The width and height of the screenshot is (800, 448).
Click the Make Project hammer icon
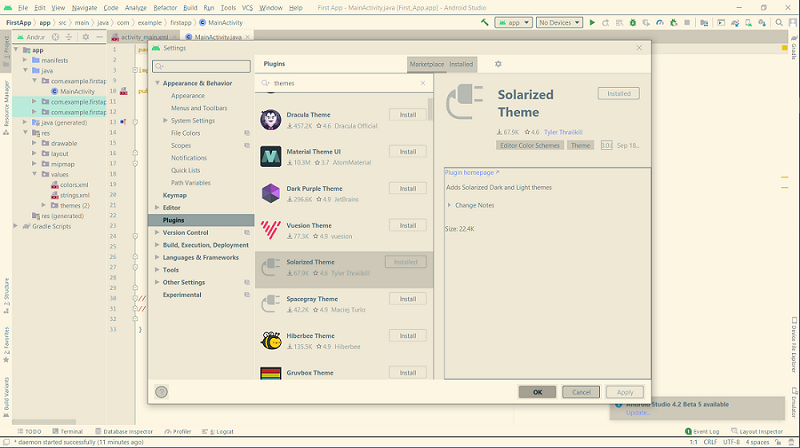tap(484, 22)
